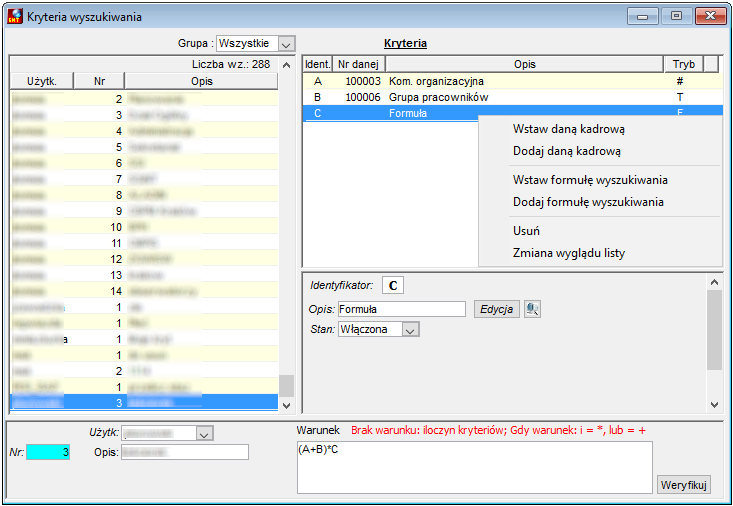Click the bottom Opis input field
The image size is (733, 506).
coord(185,452)
